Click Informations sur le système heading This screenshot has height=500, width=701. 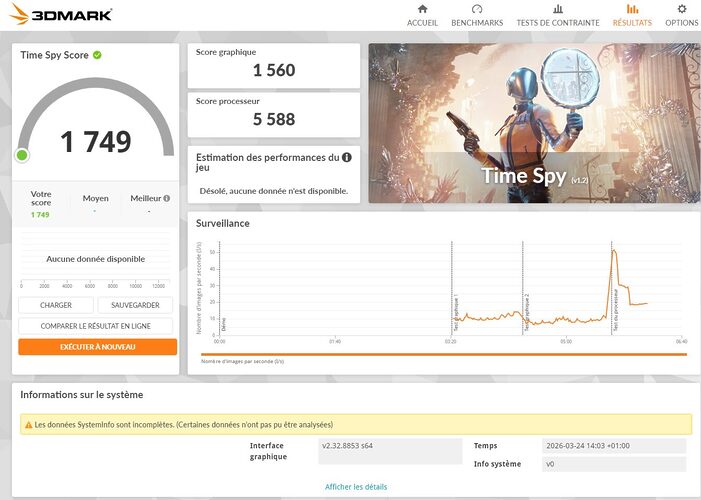click(82, 394)
